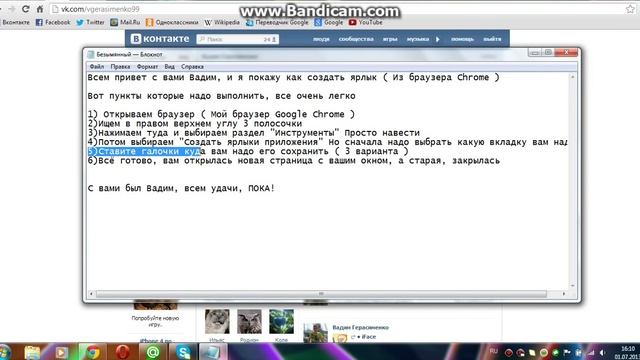
Task: Click the Chrome address bar URL
Action: (100, 9)
